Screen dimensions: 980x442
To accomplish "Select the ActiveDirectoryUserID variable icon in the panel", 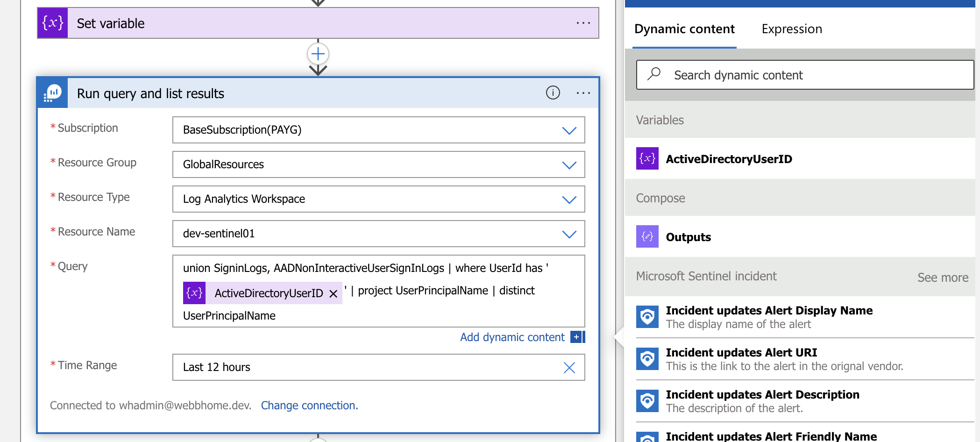I will [x=647, y=158].
